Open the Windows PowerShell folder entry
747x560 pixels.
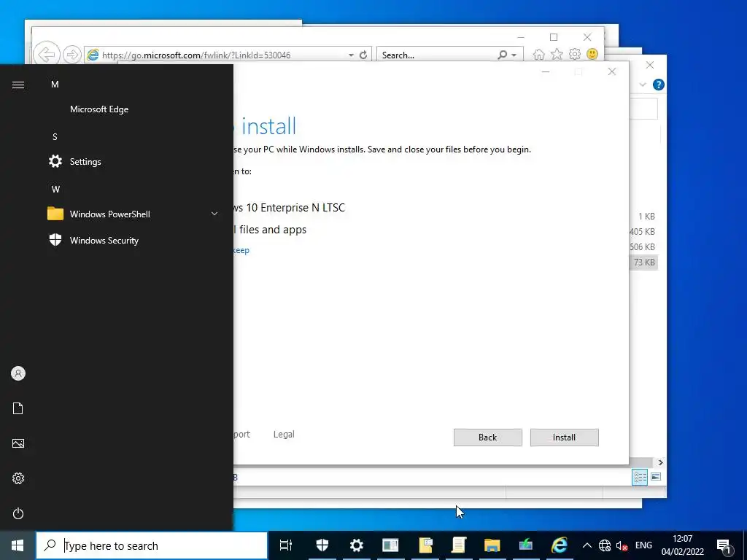tap(109, 214)
